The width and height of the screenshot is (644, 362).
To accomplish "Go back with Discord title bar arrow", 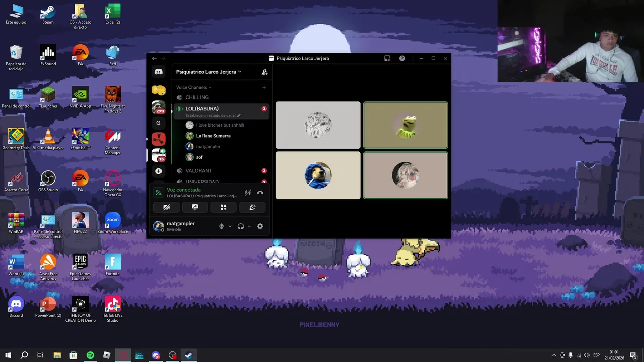I will (x=154, y=58).
